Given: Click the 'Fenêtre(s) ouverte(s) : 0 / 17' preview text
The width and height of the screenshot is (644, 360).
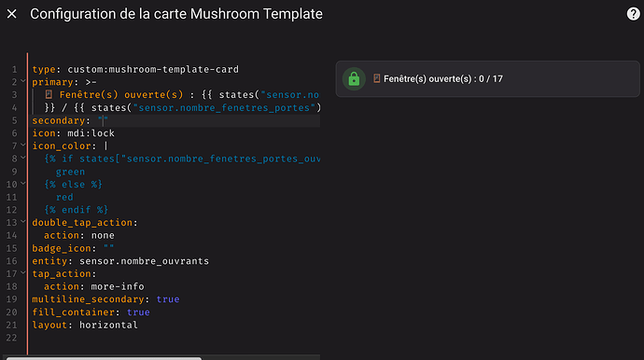Looking at the screenshot, I should click(x=443, y=79).
